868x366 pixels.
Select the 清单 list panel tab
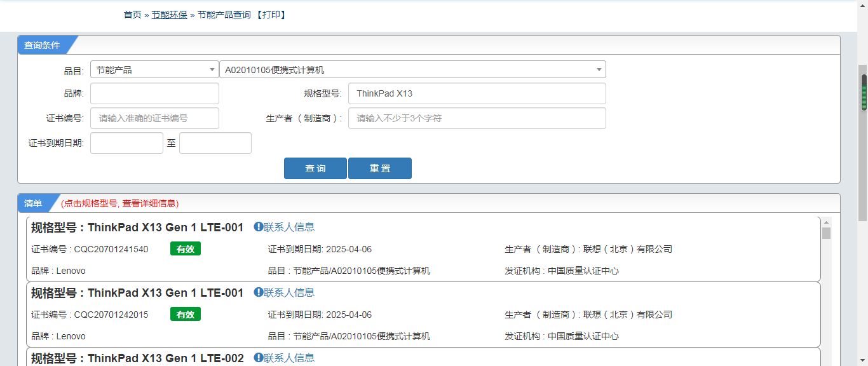34,203
